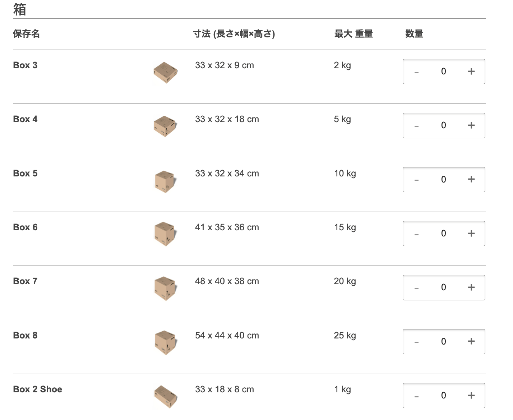This screenshot has width=513, height=420.
Task: Increment the Box 5 quantity
Action: [471, 179]
